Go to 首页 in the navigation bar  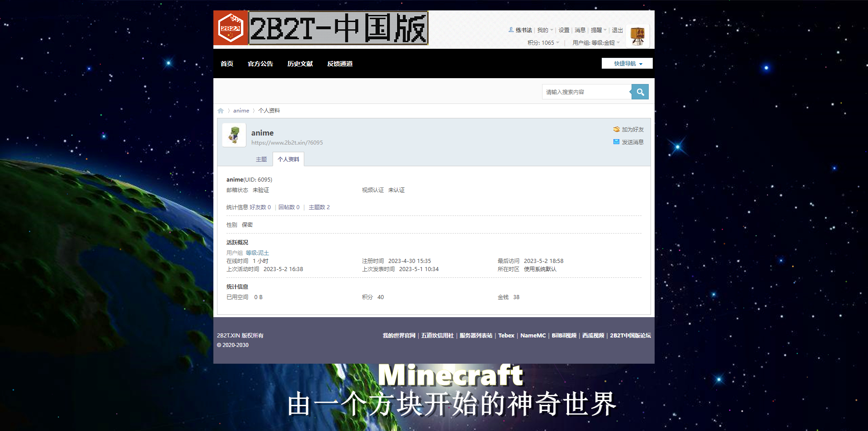click(227, 64)
